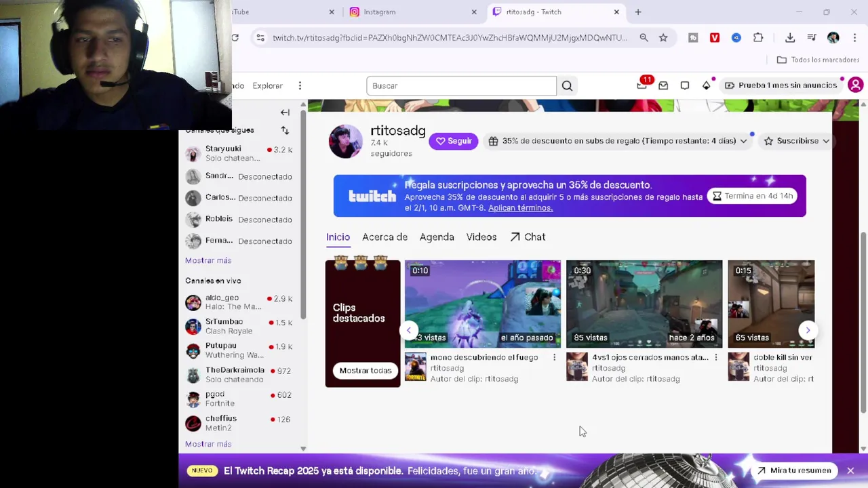This screenshot has height=488, width=868.
Task: Open options for 4vs1 ojos cerrados clip
Action: pos(715,358)
